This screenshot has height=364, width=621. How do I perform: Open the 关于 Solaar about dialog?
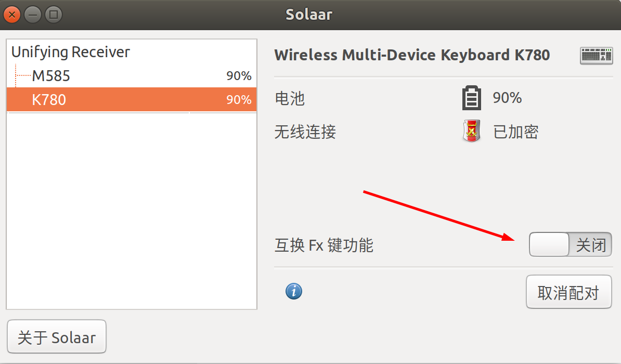[x=57, y=336]
